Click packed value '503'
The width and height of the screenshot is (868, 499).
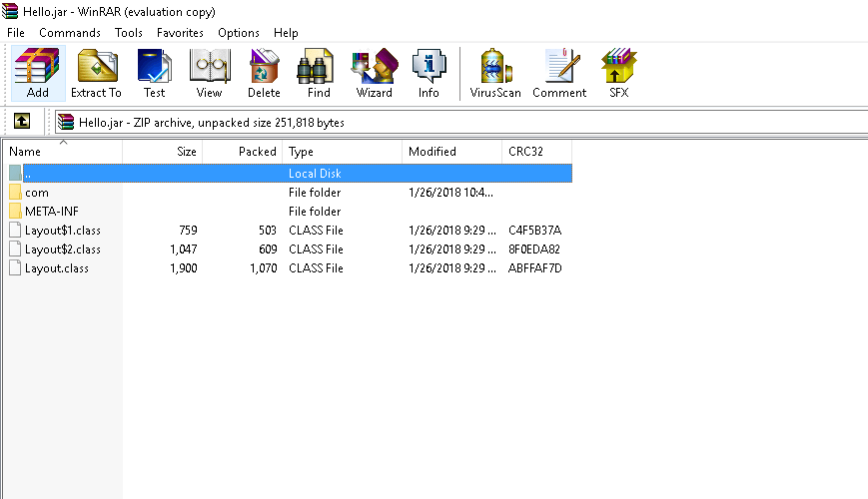coord(268,231)
